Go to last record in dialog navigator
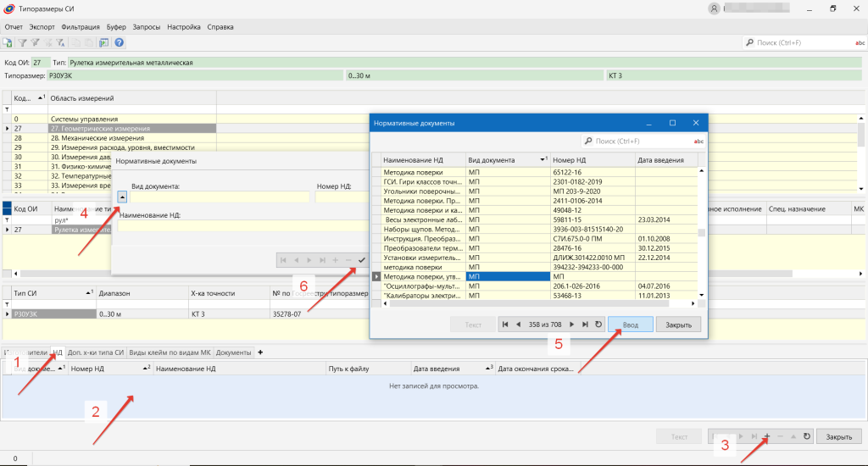This screenshot has height=466, width=868. tap(585, 325)
